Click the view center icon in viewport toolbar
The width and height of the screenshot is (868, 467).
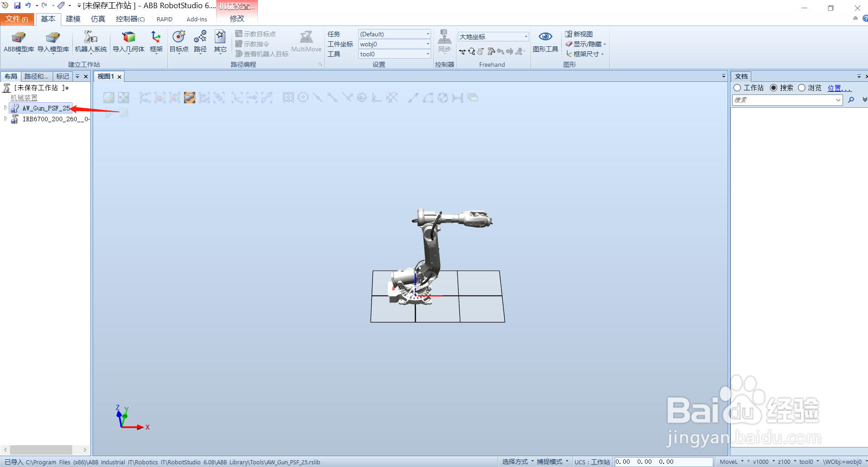tap(124, 97)
